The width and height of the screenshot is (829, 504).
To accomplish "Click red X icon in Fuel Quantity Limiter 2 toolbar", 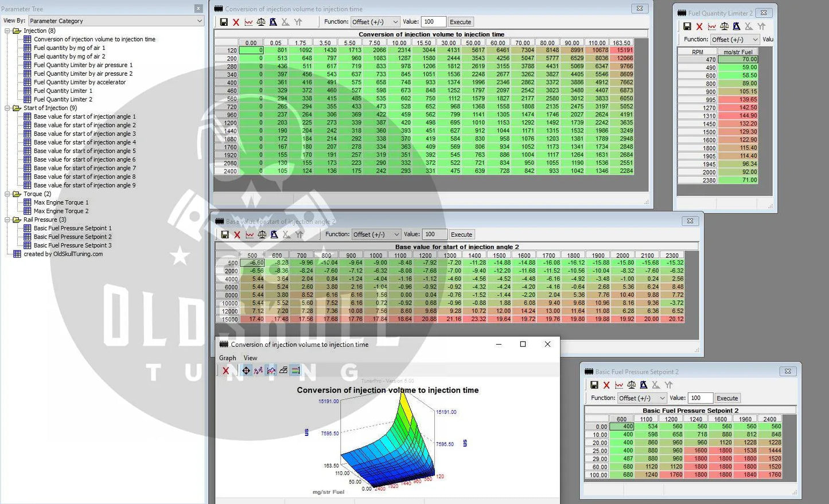I will coord(699,26).
